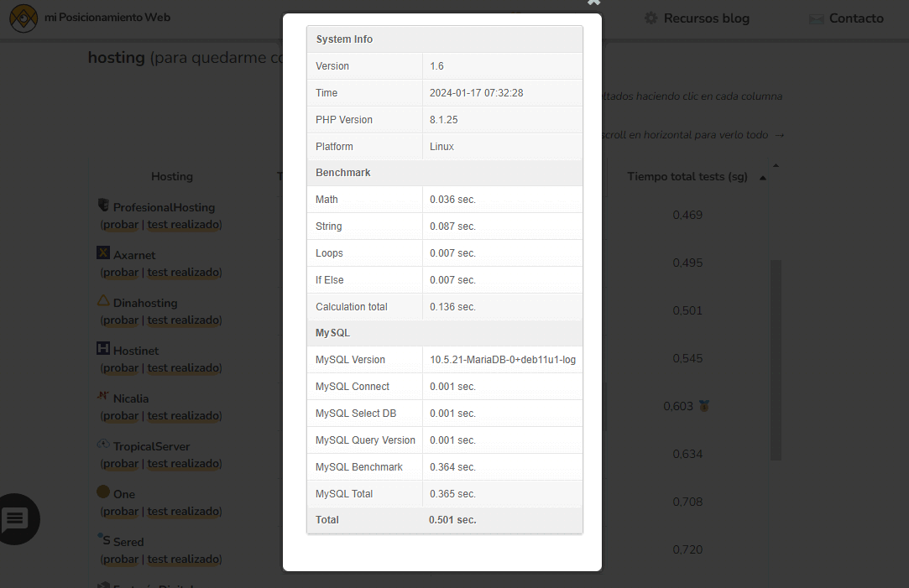Click probar link under Hostinet
This screenshot has width=909, height=588.
(x=121, y=368)
